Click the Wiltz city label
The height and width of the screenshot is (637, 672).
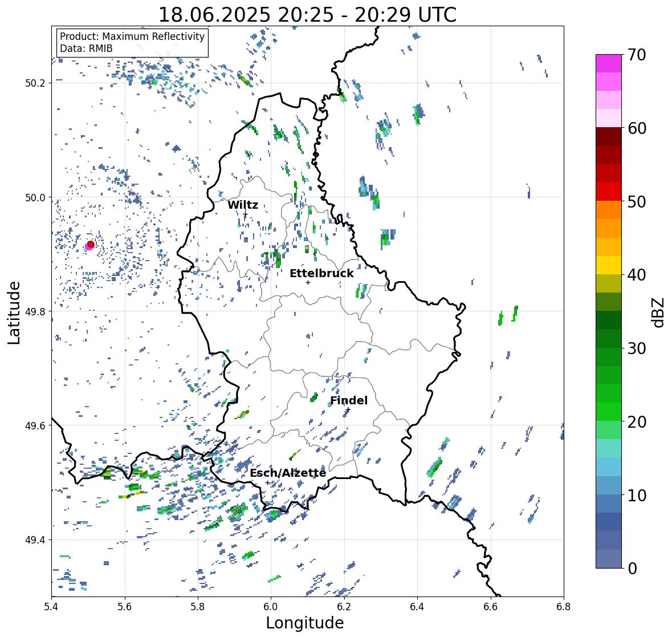pyautogui.click(x=243, y=205)
